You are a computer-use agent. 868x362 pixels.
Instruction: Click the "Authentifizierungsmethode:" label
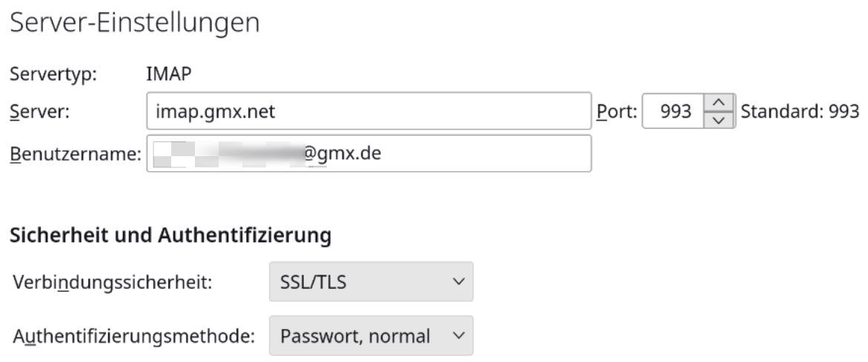pyautogui.click(x=133, y=337)
